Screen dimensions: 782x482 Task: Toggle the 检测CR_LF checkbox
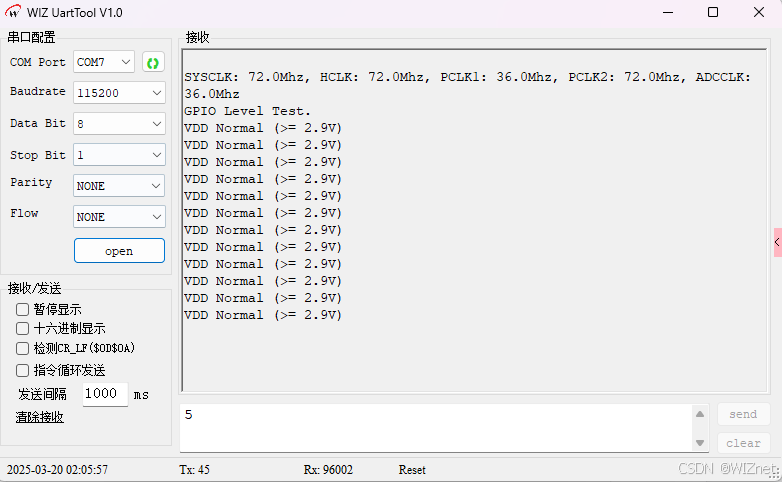pyautogui.click(x=22, y=348)
